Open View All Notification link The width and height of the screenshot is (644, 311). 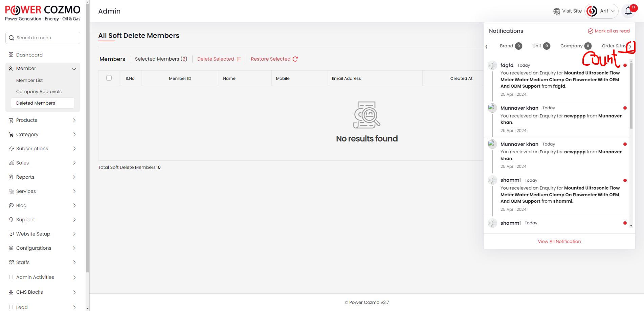(559, 242)
